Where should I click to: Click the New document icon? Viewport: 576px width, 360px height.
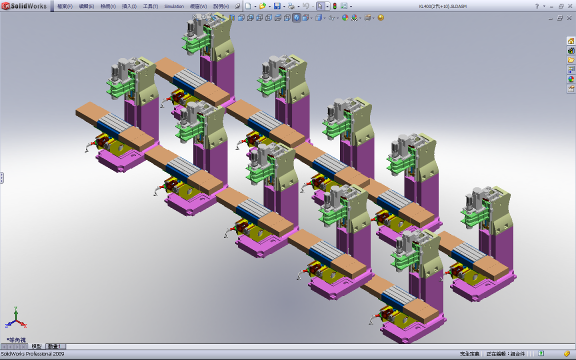(248, 6)
